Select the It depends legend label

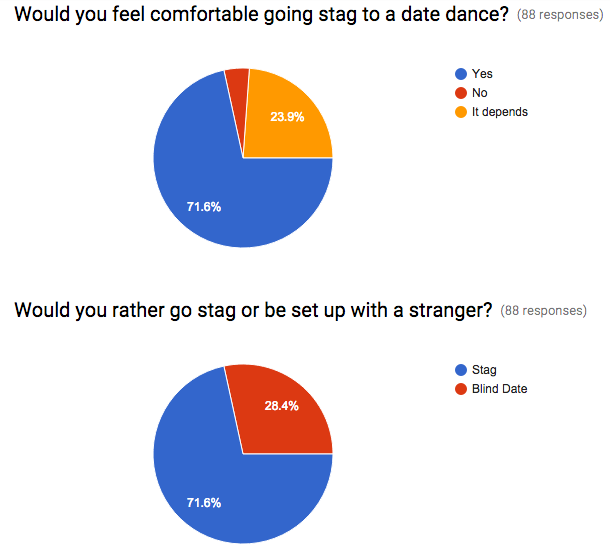coord(500,112)
